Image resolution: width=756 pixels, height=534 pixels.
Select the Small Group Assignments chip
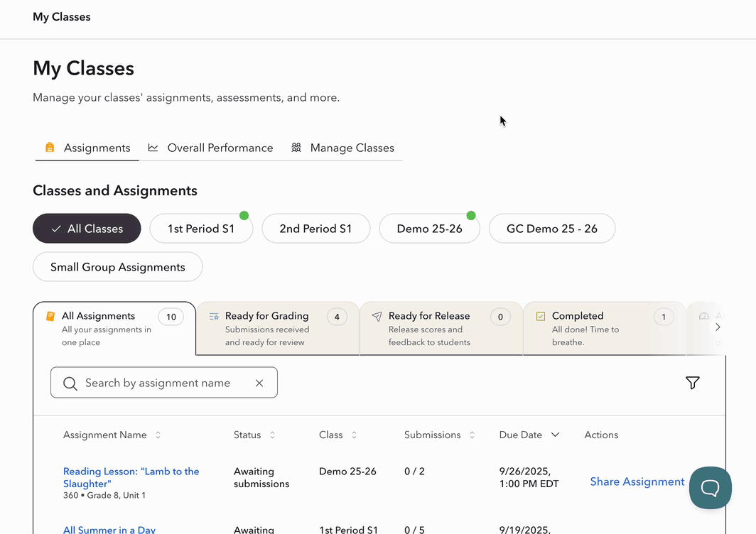point(118,267)
